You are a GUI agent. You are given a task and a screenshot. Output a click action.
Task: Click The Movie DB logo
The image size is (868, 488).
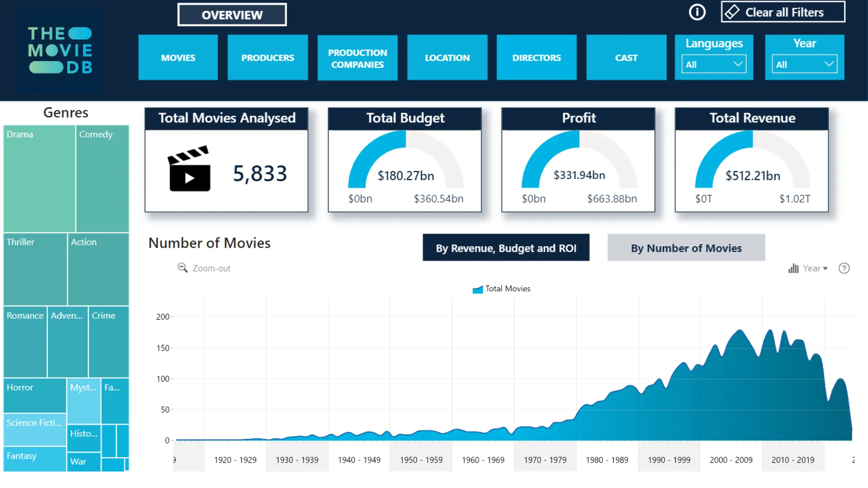point(60,50)
